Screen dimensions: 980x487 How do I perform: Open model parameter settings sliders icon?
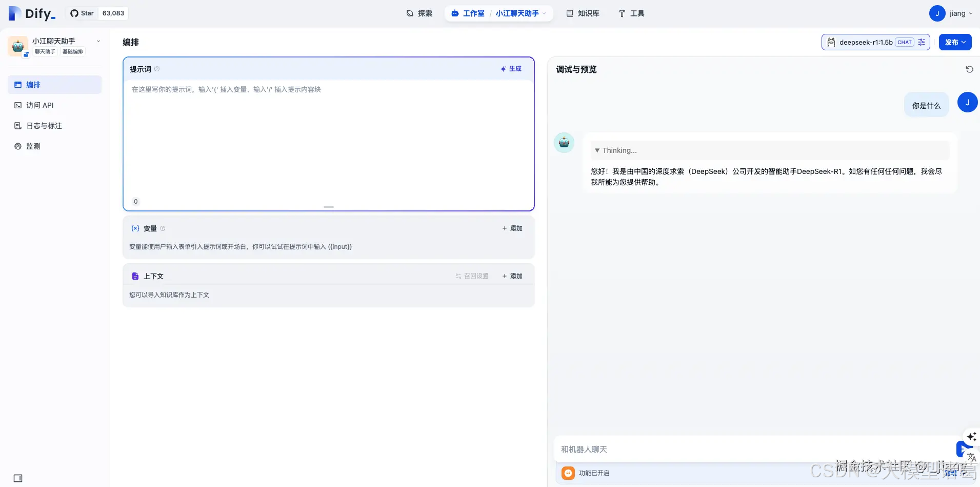[x=922, y=42]
